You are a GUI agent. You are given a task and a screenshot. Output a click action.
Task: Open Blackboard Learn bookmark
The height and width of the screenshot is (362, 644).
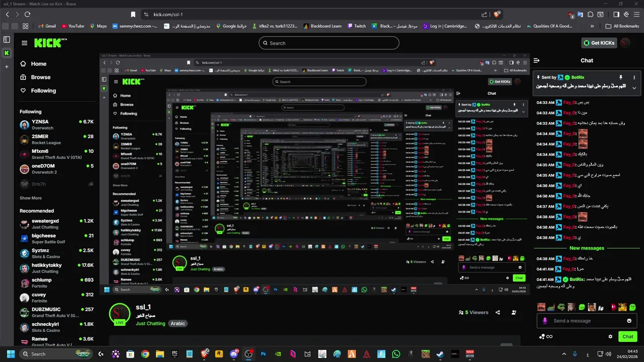322,26
